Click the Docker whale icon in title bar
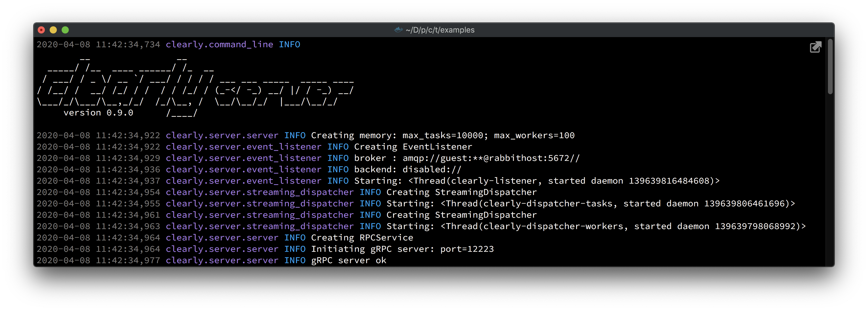 coord(398,30)
